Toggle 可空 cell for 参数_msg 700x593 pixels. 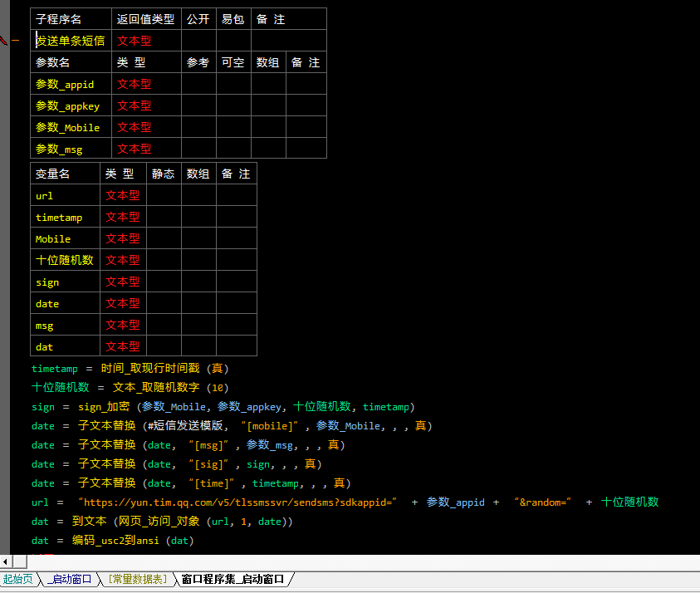(x=233, y=149)
